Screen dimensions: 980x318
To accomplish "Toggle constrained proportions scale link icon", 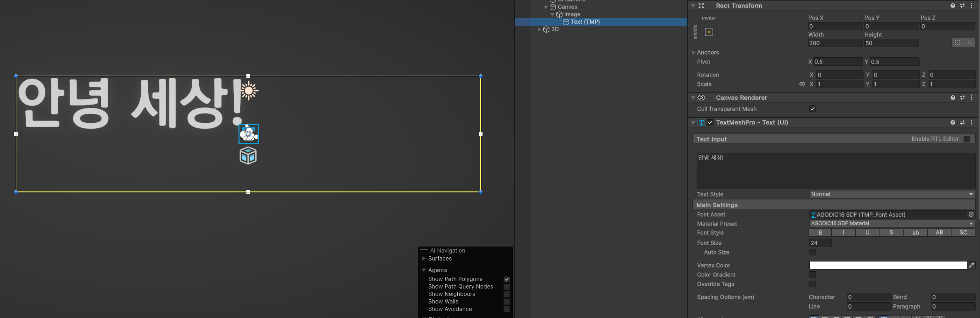I will coord(802,84).
